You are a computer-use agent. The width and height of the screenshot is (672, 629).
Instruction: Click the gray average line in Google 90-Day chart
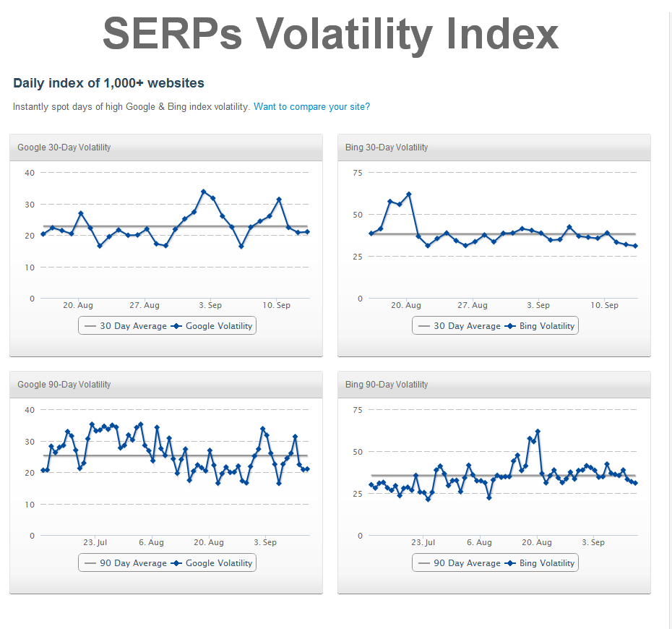coord(238,455)
